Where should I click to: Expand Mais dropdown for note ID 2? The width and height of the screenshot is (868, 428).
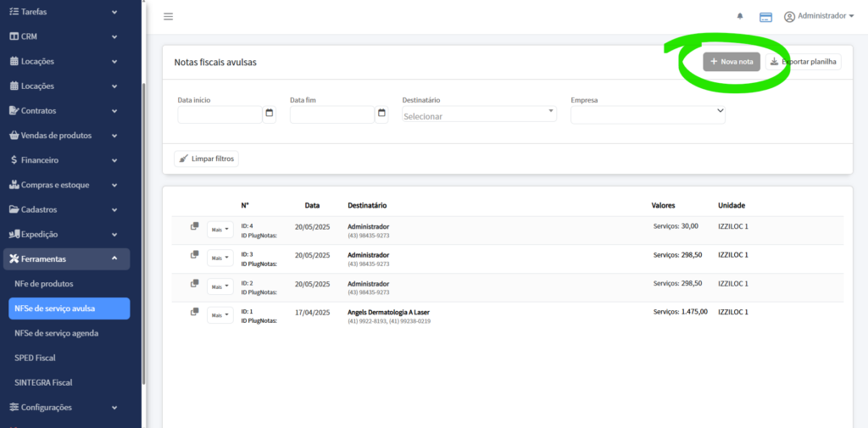point(220,286)
